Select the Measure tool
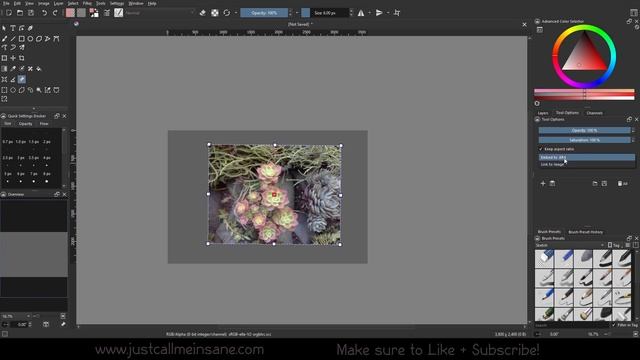 (x=13, y=79)
